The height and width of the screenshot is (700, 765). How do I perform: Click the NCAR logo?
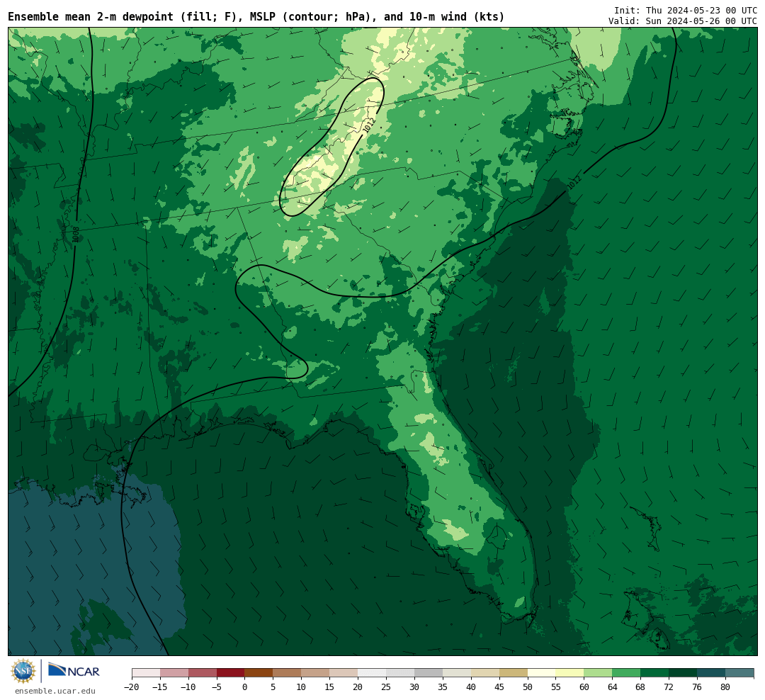74,670
